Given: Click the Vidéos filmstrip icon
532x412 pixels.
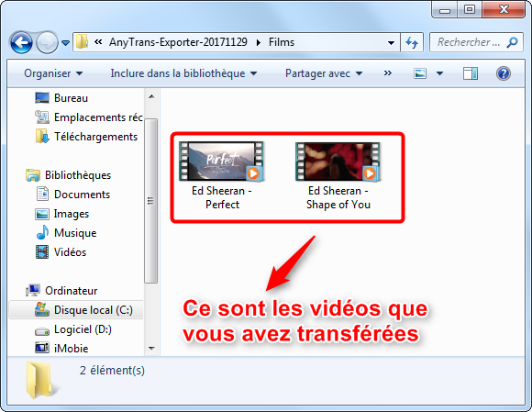Looking at the screenshot, I should coord(42,252).
